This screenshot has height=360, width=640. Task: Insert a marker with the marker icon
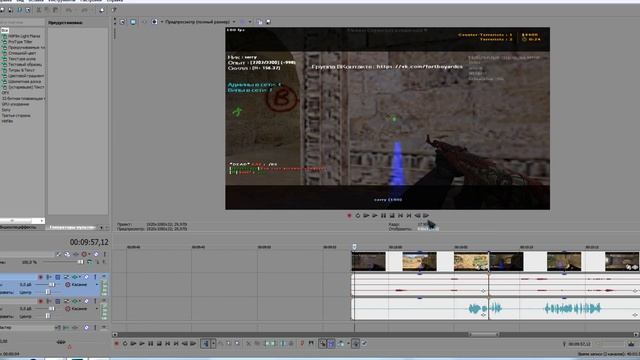pyautogui.click(x=302, y=344)
